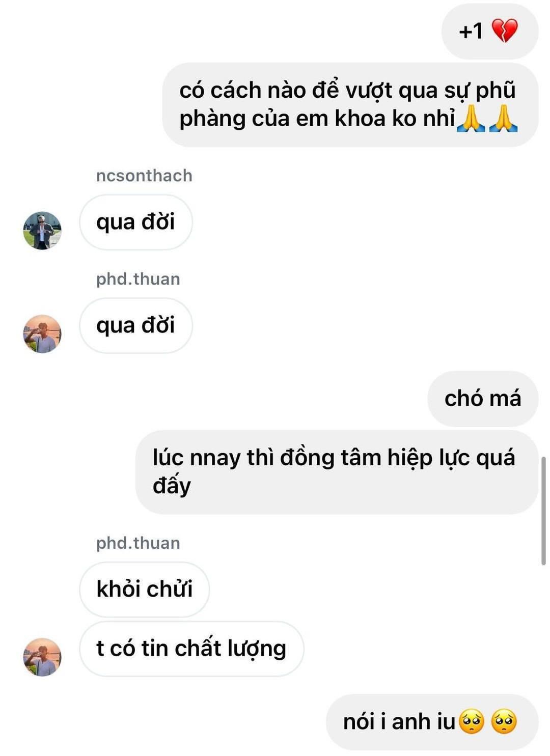Tap phd.thuan's avatar beside second 'qua đời'
This screenshot has height=756, width=550.
(42, 334)
